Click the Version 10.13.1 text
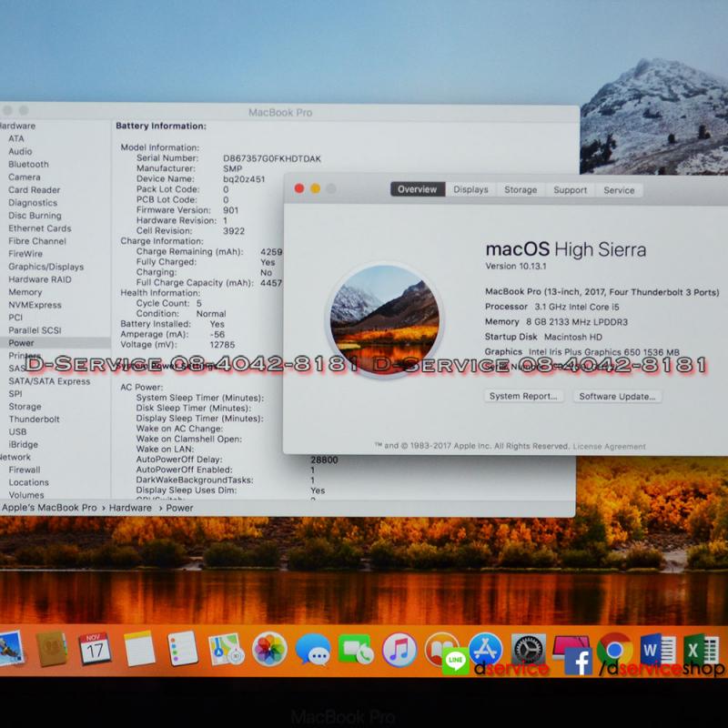The height and width of the screenshot is (728, 728). [516, 267]
